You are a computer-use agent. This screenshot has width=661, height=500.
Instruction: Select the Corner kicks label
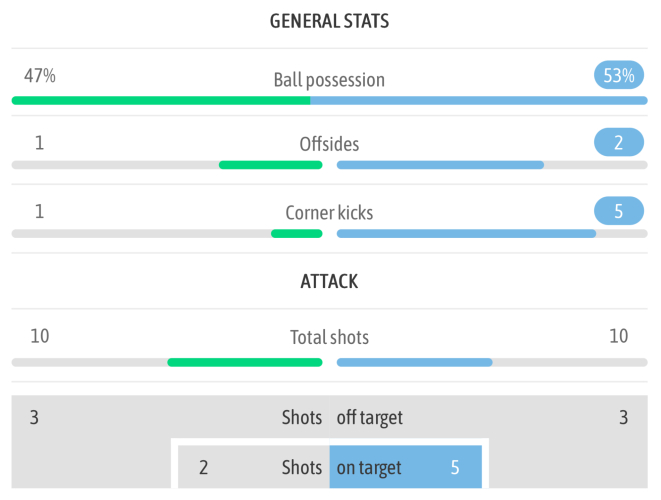pyautogui.click(x=329, y=212)
